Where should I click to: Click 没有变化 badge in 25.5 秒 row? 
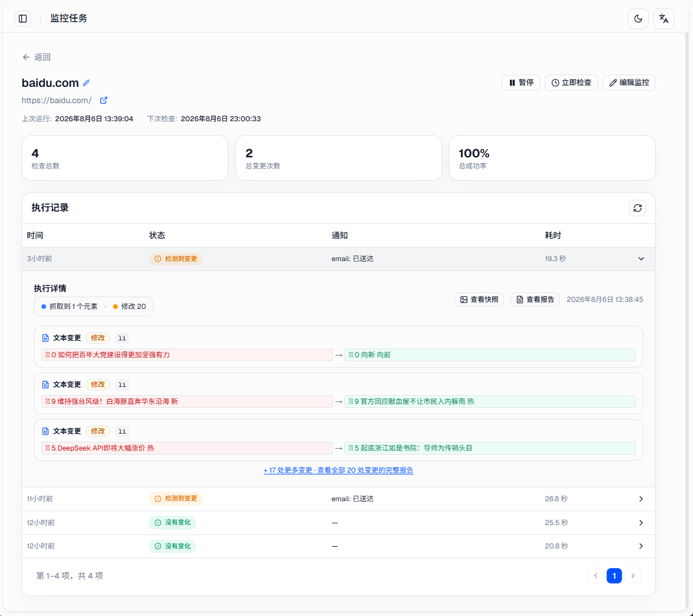[173, 523]
